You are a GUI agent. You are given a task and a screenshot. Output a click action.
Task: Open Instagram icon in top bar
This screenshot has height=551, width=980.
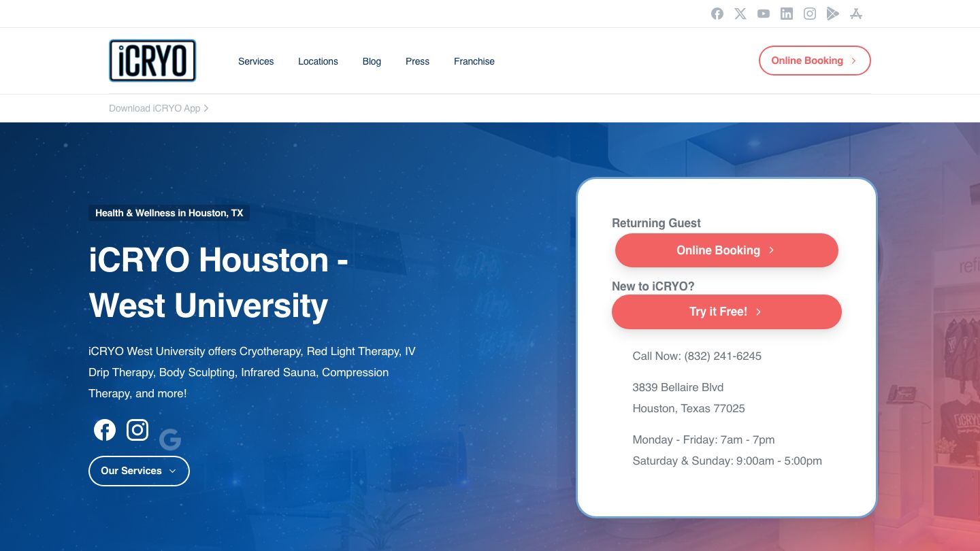[810, 14]
